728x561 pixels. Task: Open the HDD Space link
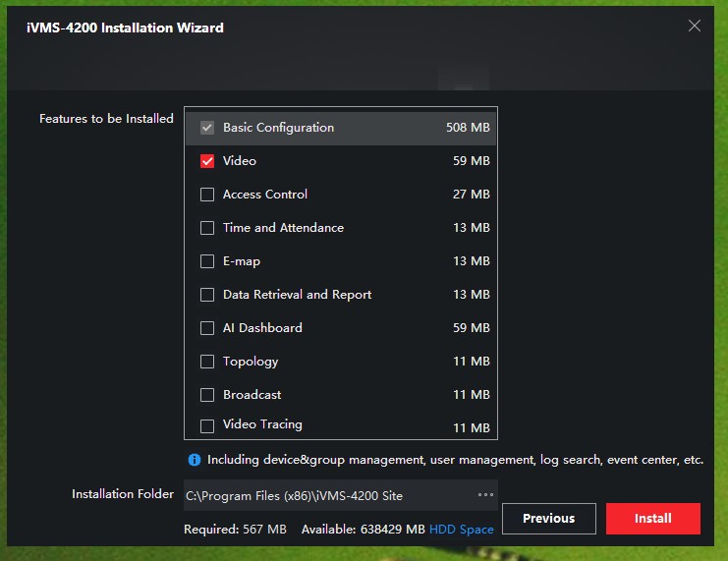(461, 530)
